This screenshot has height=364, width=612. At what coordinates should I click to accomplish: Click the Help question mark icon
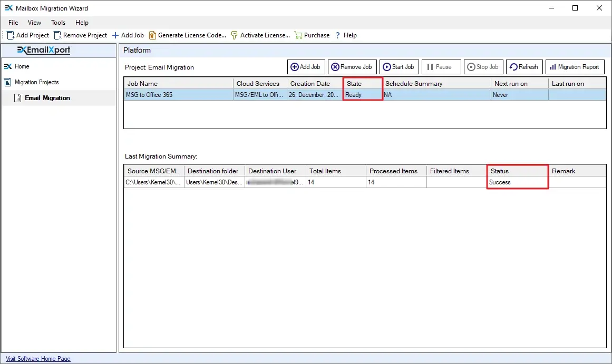click(337, 35)
